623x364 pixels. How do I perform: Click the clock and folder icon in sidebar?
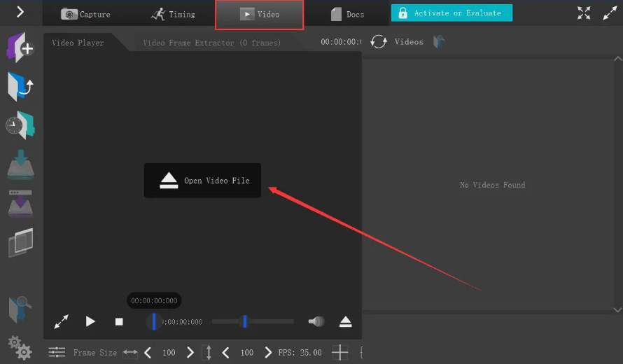(20, 125)
